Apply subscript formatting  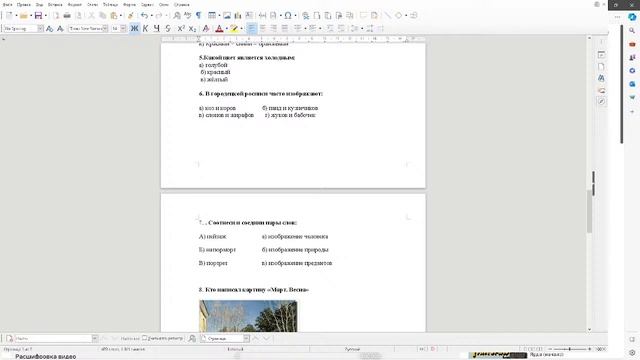[x=192, y=28]
